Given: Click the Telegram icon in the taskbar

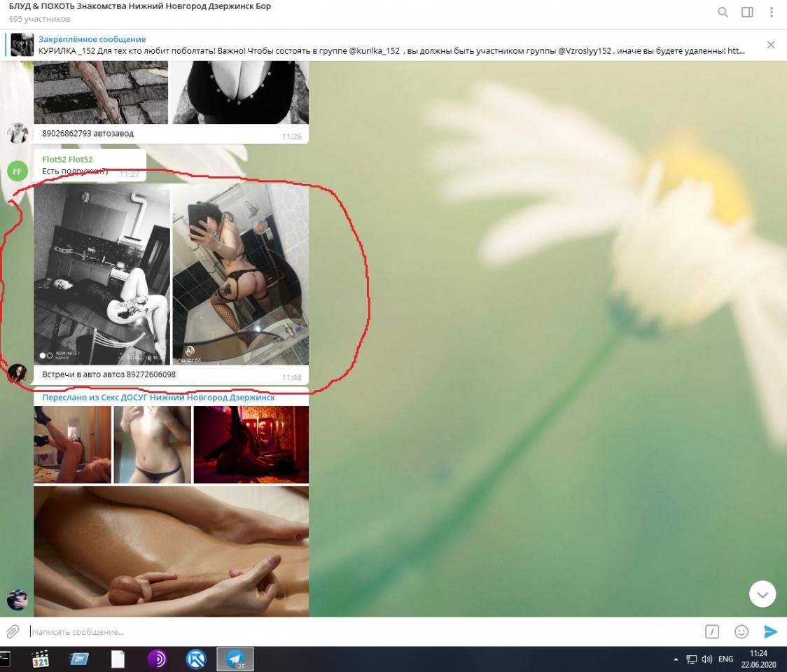Looking at the screenshot, I should coord(235,659).
